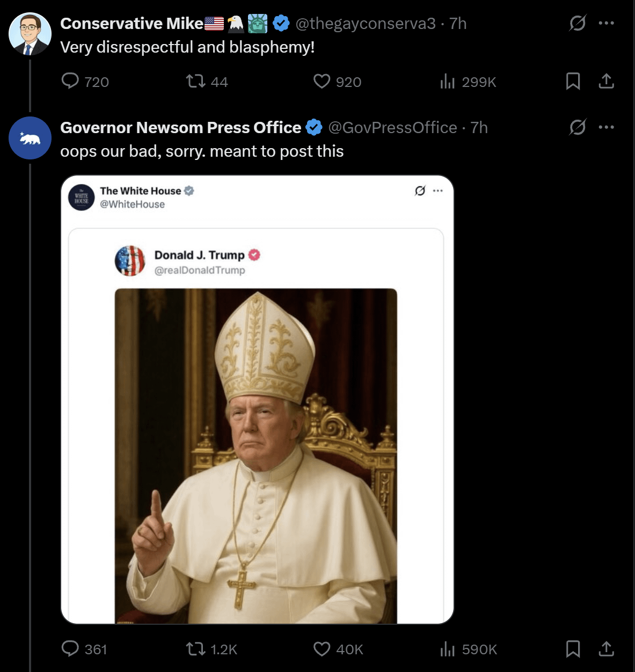Image resolution: width=635 pixels, height=672 pixels.
Task: Open more options for Newsom Press Office post
Action: (x=606, y=127)
